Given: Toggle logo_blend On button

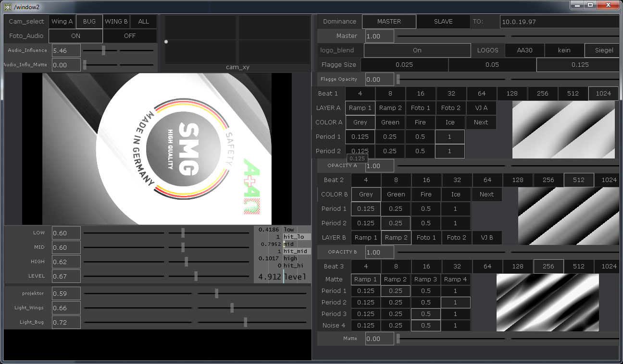Looking at the screenshot, I should [x=417, y=50].
